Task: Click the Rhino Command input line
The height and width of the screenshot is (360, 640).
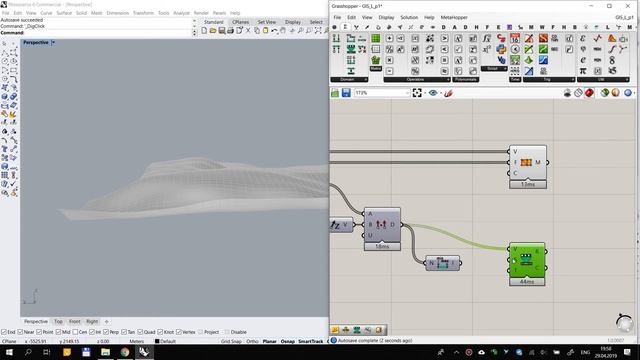Action: pos(108,33)
